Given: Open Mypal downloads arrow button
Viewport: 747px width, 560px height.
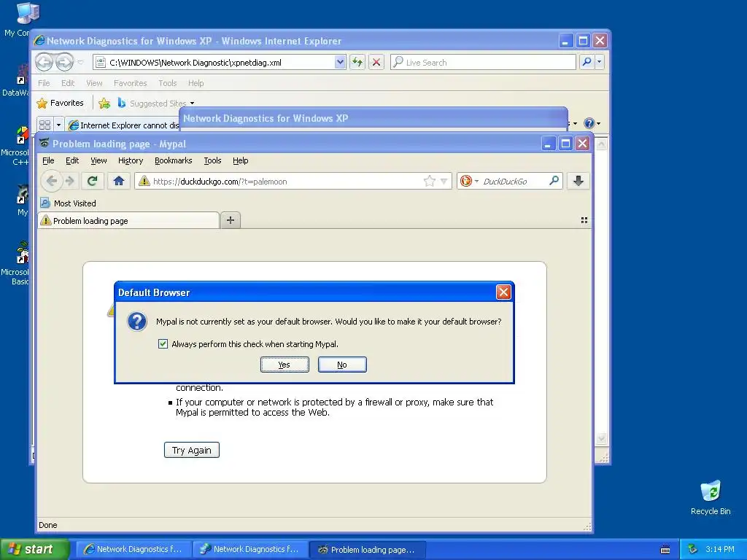Looking at the screenshot, I should (x=578, y=181).
